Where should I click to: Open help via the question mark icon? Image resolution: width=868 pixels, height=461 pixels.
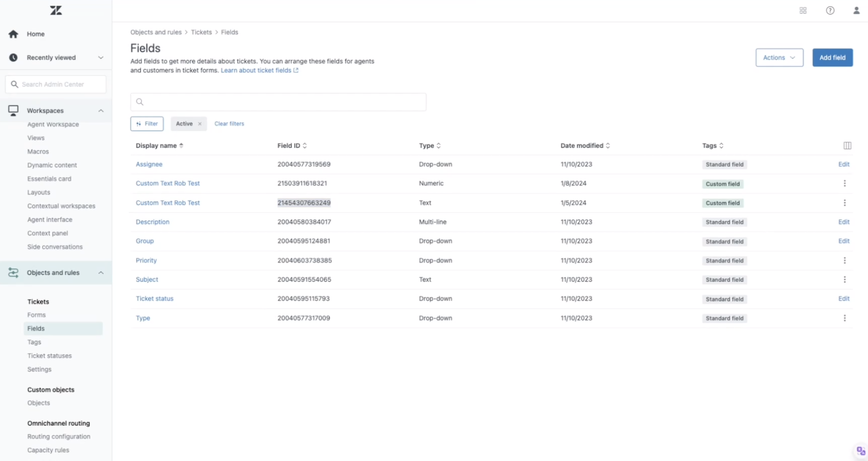829,10
